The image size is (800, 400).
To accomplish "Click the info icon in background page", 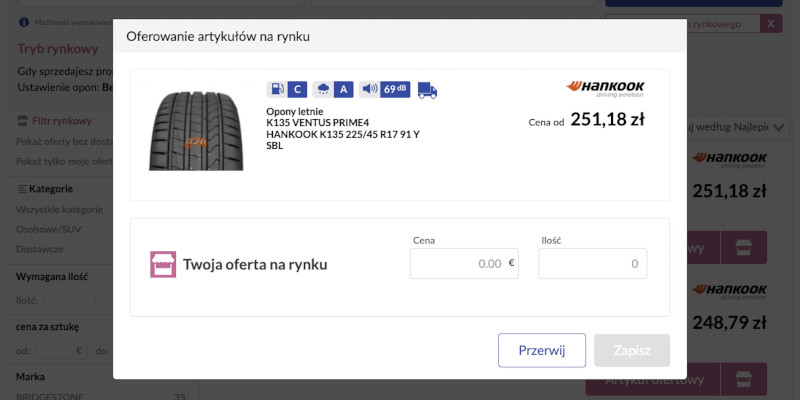I will click(23, 22).
